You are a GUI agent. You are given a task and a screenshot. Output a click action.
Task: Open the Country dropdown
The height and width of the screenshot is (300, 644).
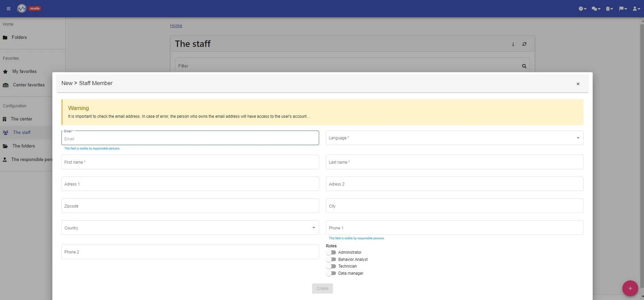(190, 228)
